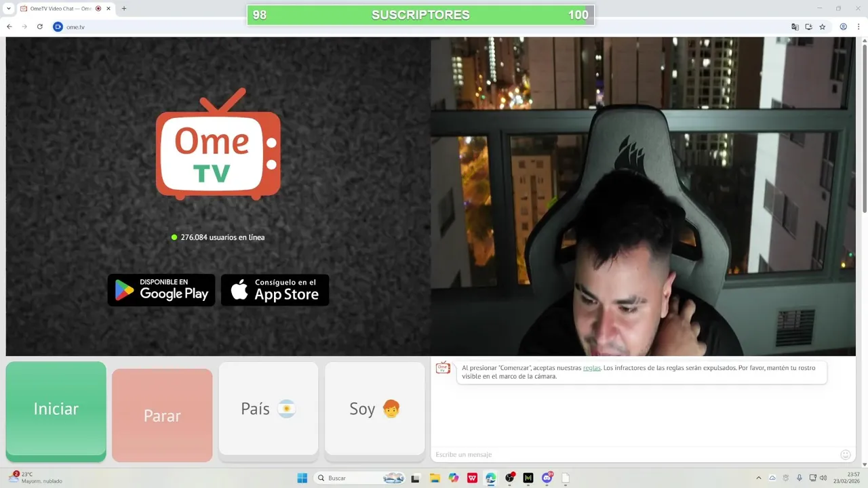Screen dimensions: 868x488
Task: Click the network status tray icon
Action: coord(813,478)
